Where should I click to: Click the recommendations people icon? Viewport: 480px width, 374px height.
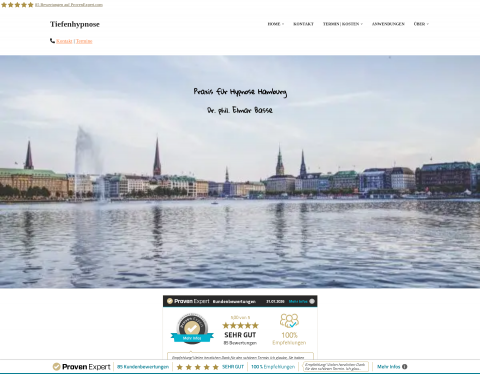coord(289,321)
